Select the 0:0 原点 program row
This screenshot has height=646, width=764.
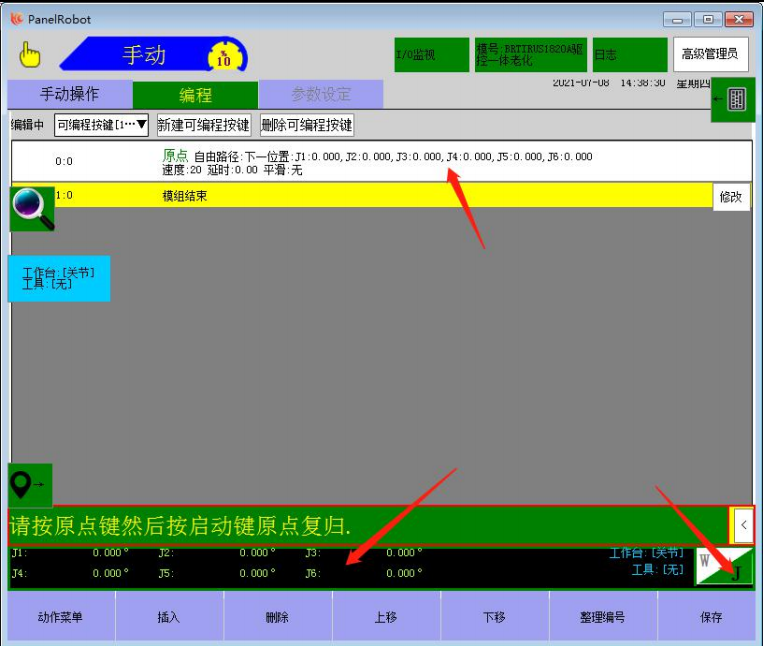point(382,162)
